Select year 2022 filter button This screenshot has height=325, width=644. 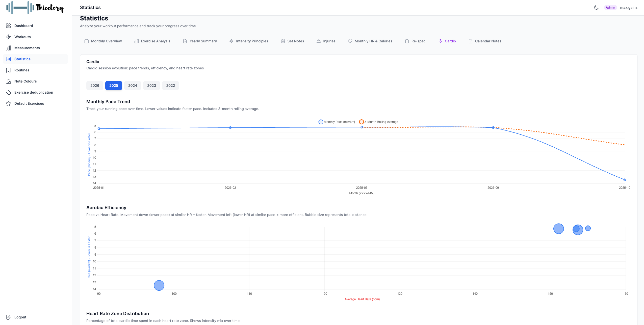pyautogui.click(x=170, y=86)
